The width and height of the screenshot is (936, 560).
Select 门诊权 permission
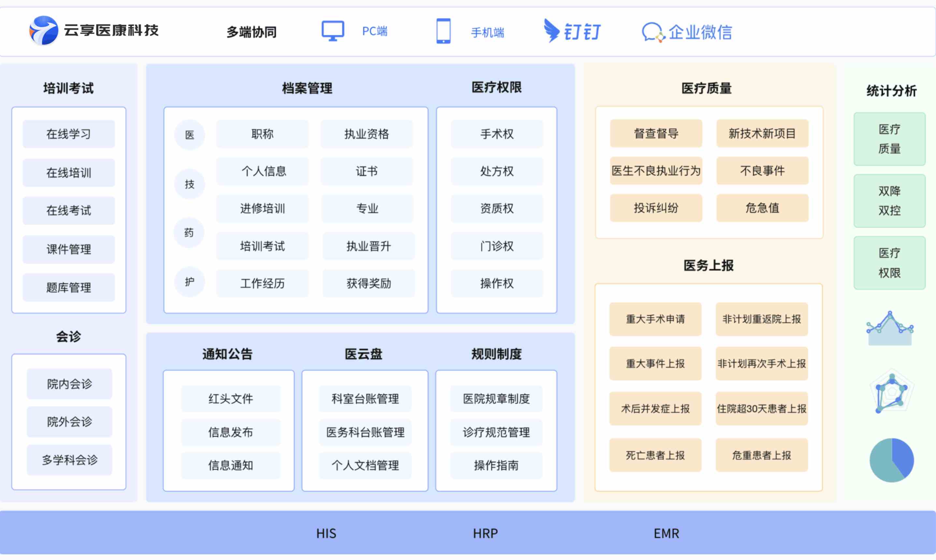497,246
